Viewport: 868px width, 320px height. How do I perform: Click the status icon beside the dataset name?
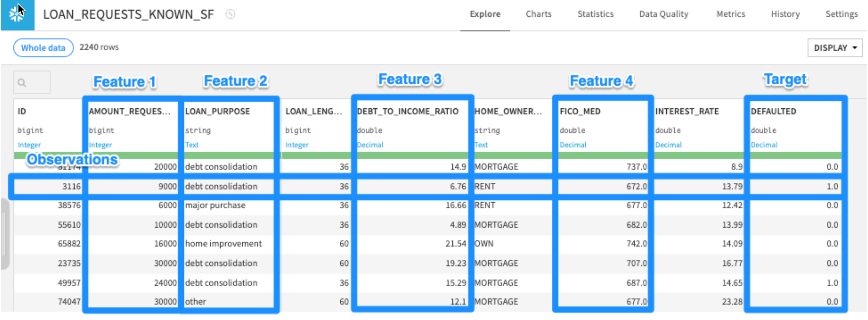click(x=230, y=14)
